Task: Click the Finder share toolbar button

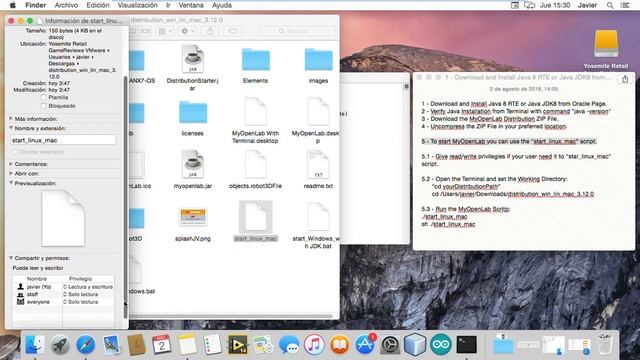Action: pyautogui.click(x=210, y=31)
